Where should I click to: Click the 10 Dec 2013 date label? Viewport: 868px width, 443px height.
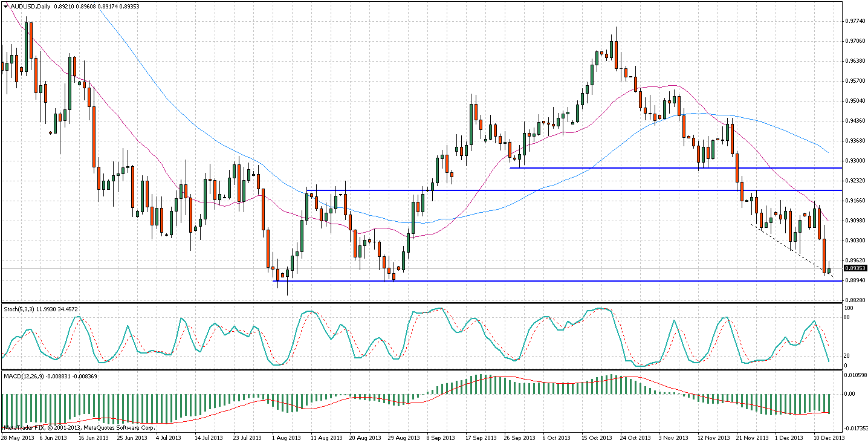829,437
